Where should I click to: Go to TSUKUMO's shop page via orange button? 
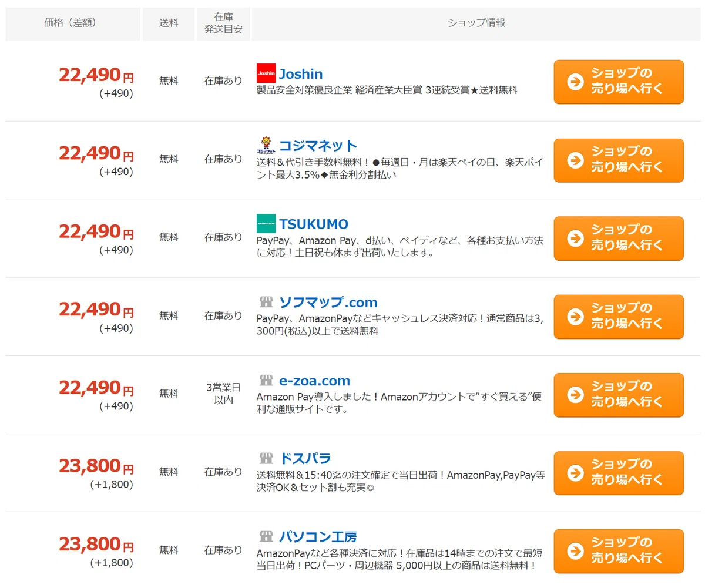[619, 238]
